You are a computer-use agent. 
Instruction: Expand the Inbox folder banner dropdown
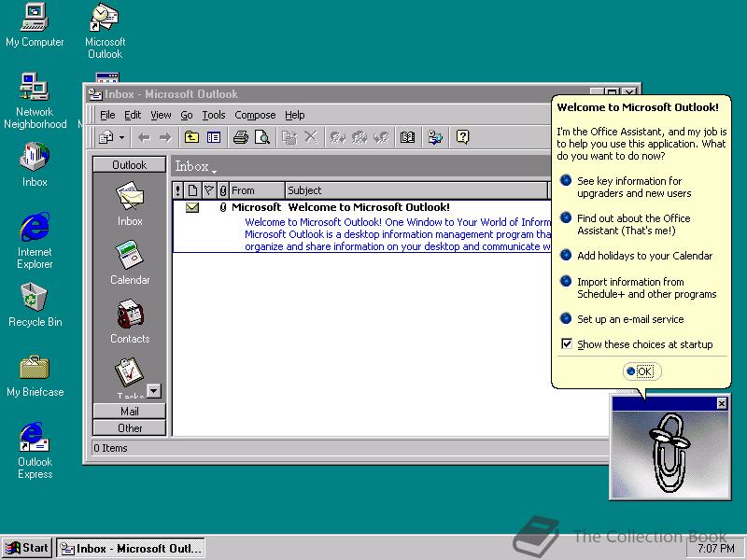(x=196, y=167)
